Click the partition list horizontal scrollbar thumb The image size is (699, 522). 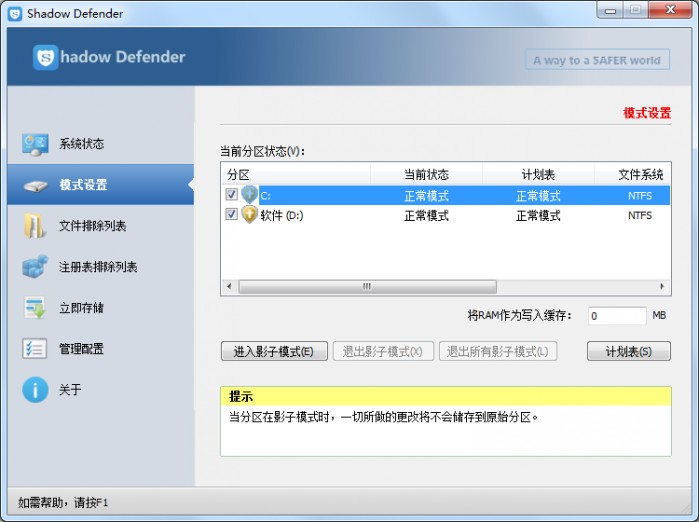tap(367, 286)
